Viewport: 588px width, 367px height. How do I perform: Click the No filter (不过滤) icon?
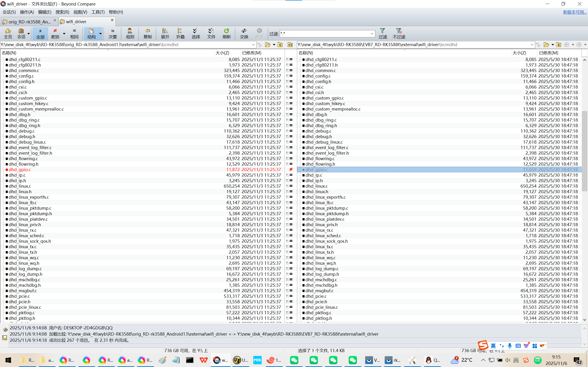399,33
